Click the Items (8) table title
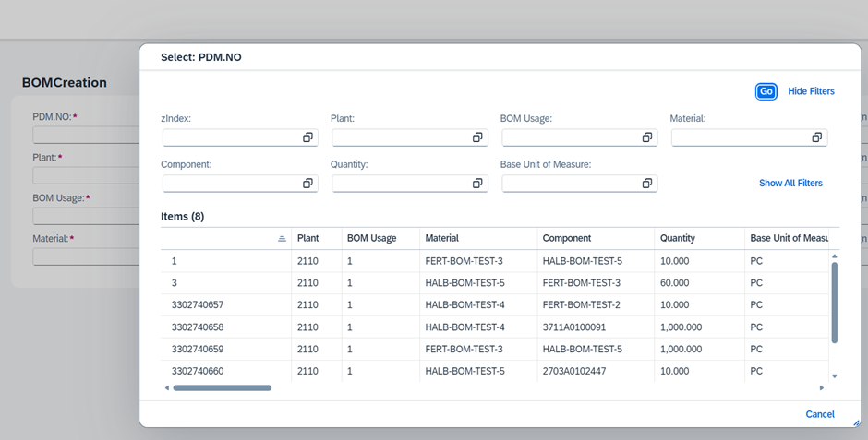 182,216
